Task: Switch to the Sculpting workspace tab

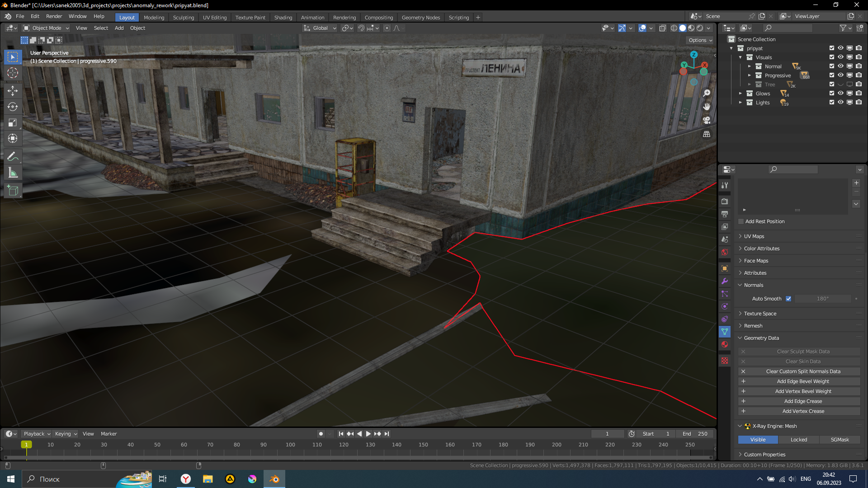Action: tap(183, 18)
